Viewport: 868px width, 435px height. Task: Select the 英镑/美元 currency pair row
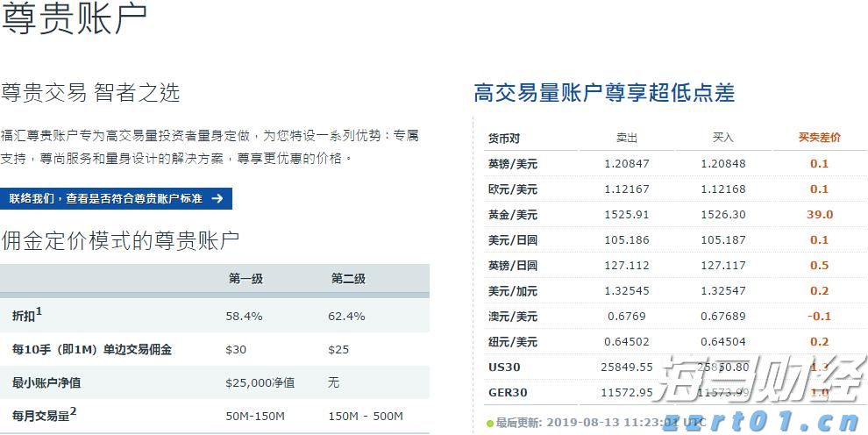click(513, 164)
